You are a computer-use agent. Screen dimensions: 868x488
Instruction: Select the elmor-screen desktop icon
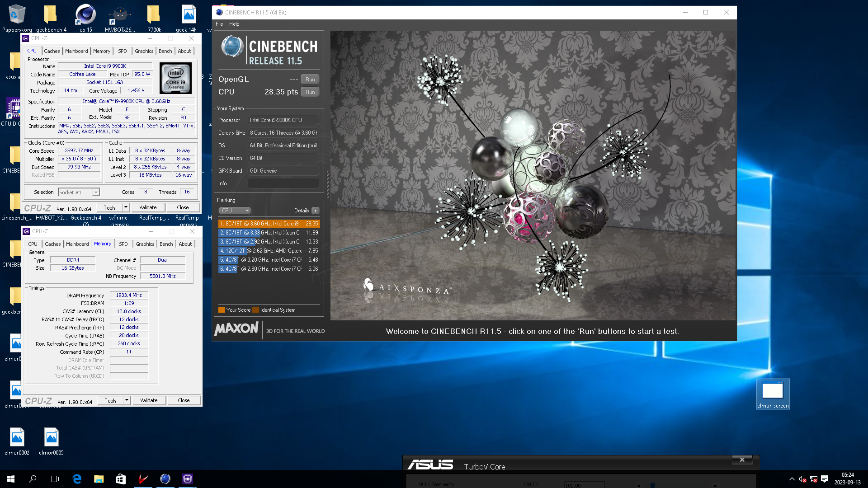773,394
